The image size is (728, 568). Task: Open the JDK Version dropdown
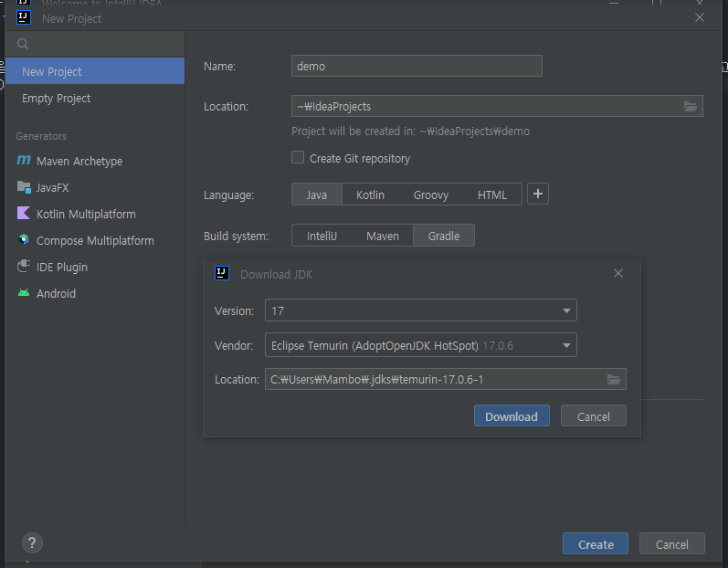(421, 310)
